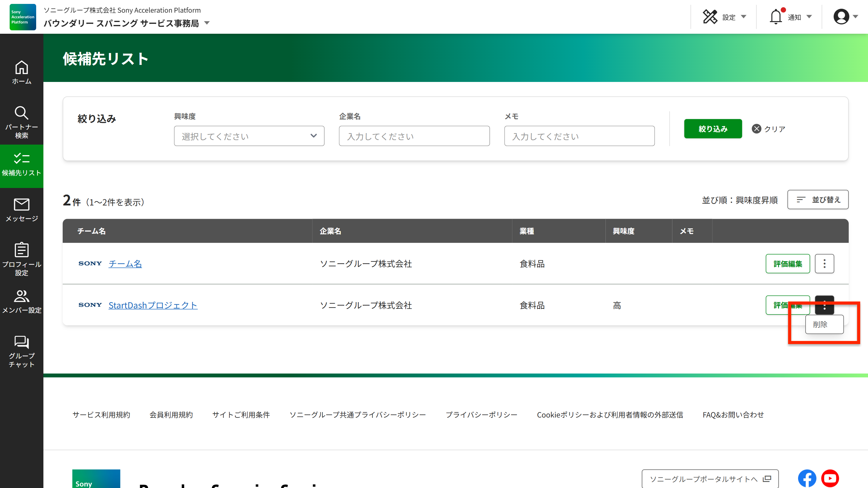Expand the 興味度 select dropdown
Image resolution: width=868 pixels, height=488 pixels.
click(x=249, y=136)
